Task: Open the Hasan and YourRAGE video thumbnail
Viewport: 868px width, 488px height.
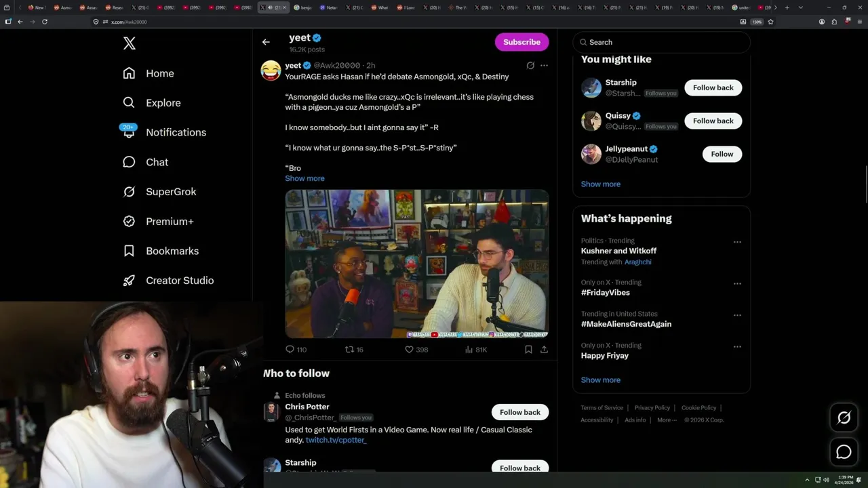Action: [417, 264]
